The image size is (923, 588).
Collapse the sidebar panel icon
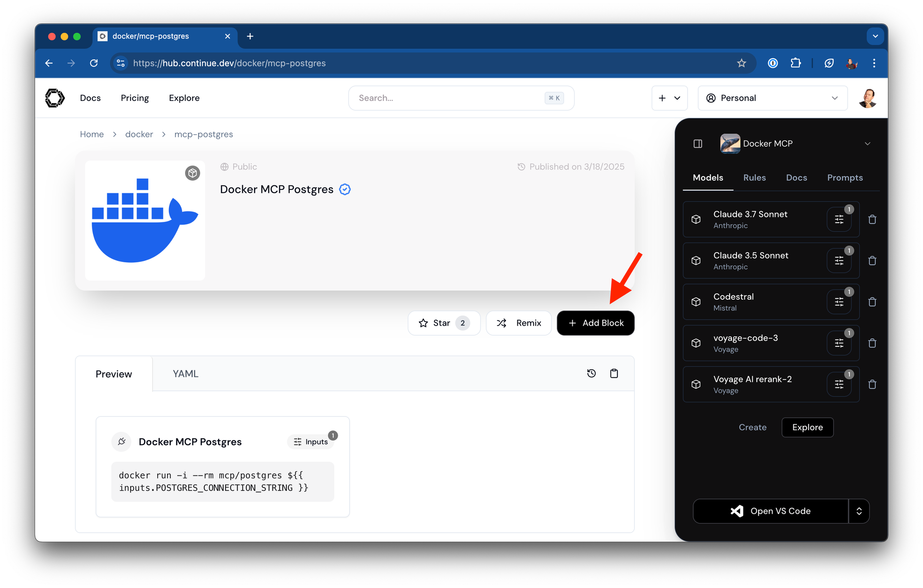pyautogui.click(x=698, y=144)
